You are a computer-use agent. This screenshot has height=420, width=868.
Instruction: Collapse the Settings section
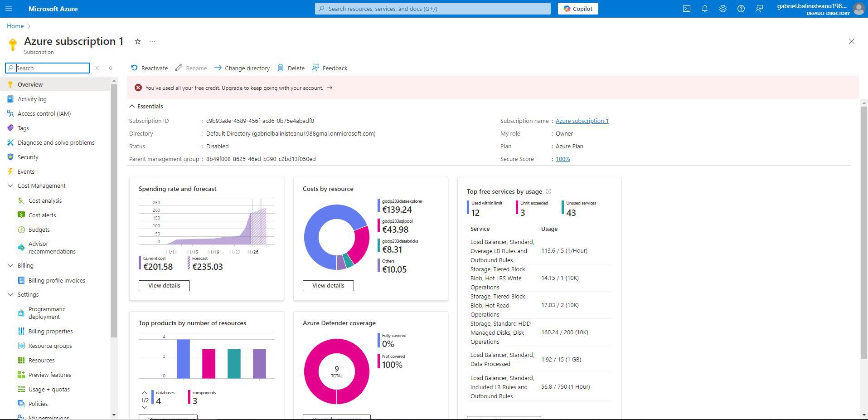(x=10, y=294)
